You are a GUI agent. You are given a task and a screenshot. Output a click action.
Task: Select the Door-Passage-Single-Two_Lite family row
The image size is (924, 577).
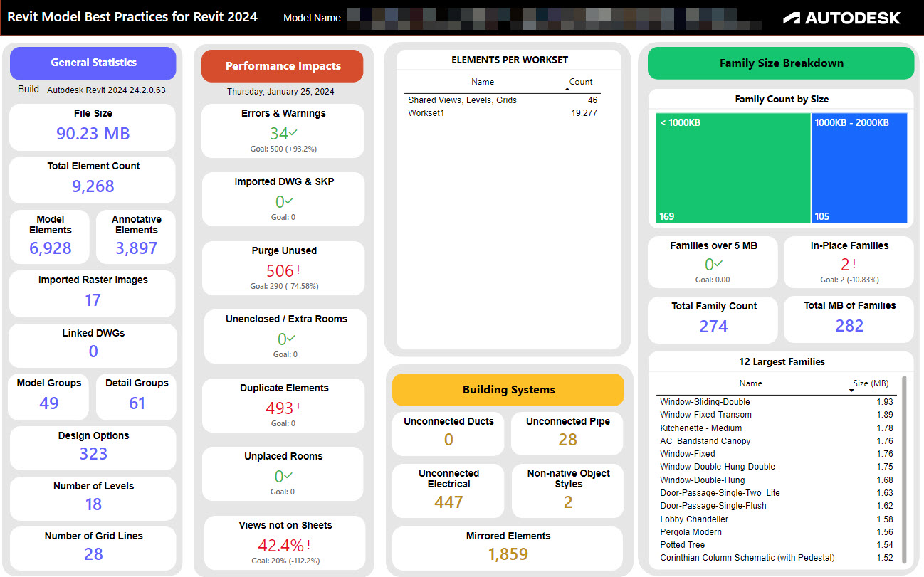(x=776, y=493)
